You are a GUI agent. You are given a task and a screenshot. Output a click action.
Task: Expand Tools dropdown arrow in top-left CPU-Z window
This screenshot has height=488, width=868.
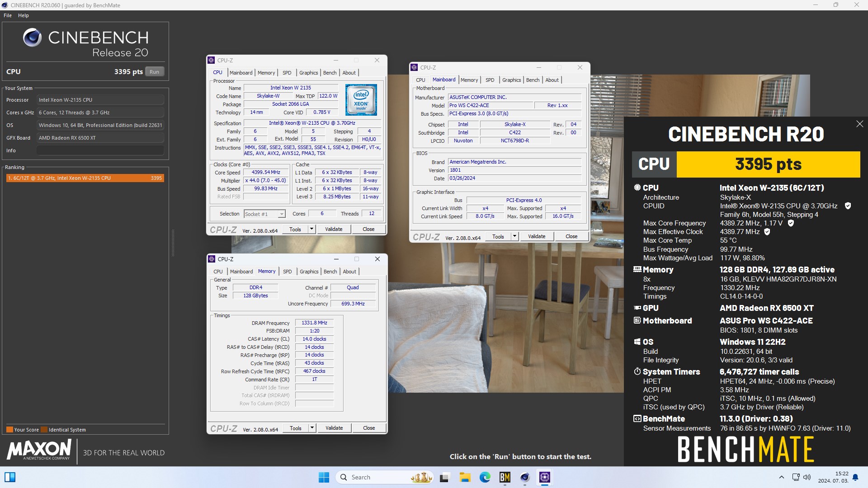point(311,229)
